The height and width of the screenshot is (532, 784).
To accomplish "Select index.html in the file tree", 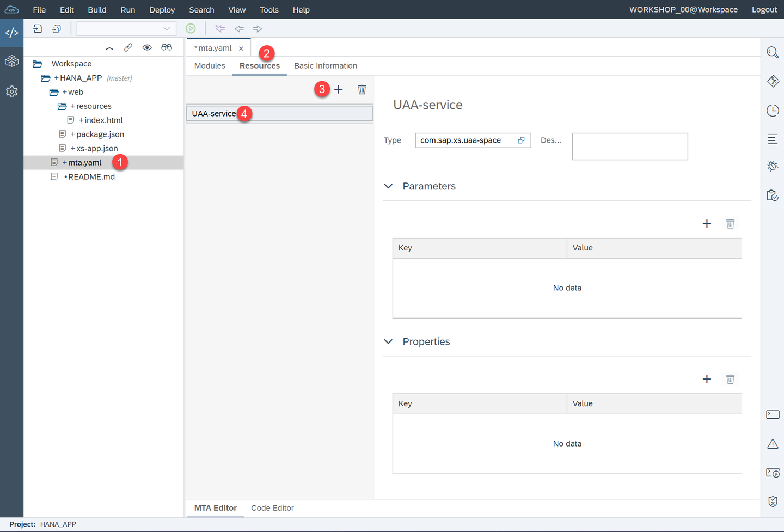I will [x=103, y=120].
